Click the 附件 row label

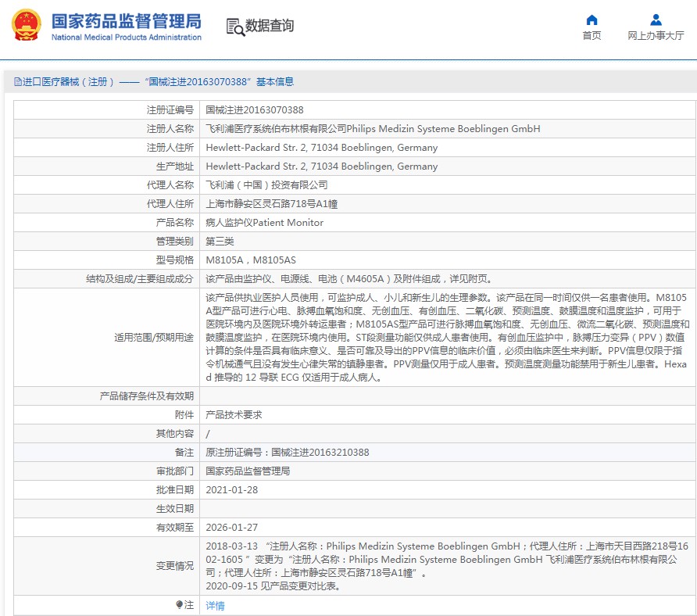click(184, 414)
